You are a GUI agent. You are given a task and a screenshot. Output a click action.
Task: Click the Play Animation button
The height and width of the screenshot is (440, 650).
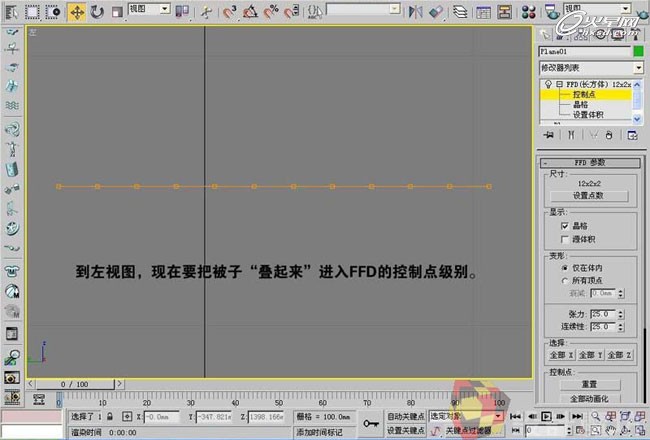546,416
